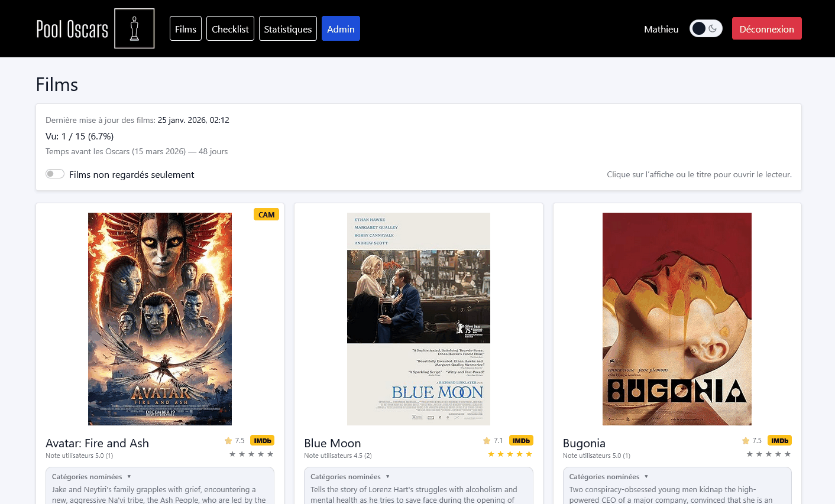Expand Catégories nominées under Blue Moon
The image size is (835, 504).
[350, 477]
